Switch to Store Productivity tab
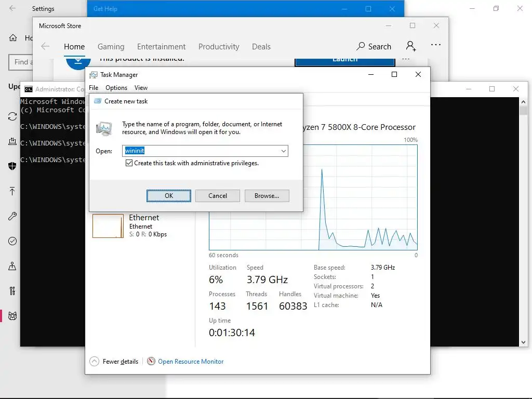The image size is (532, 399). tap(219, 46)
